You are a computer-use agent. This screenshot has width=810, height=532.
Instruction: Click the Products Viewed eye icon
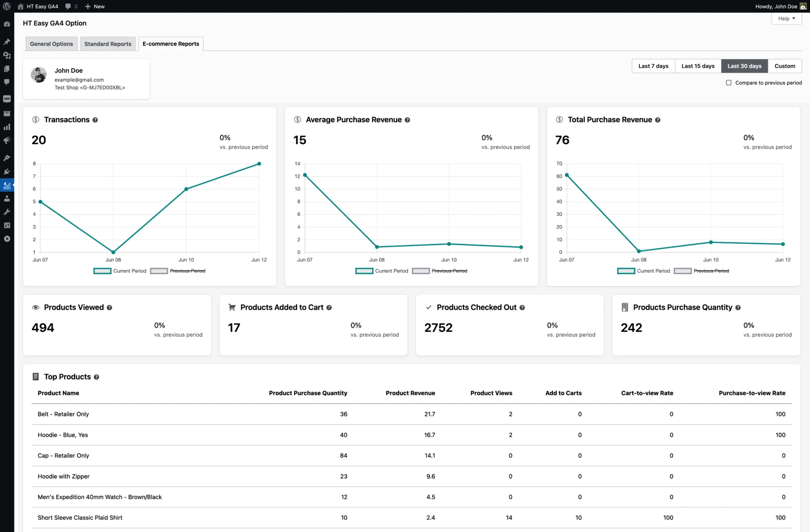click(36, 307)
